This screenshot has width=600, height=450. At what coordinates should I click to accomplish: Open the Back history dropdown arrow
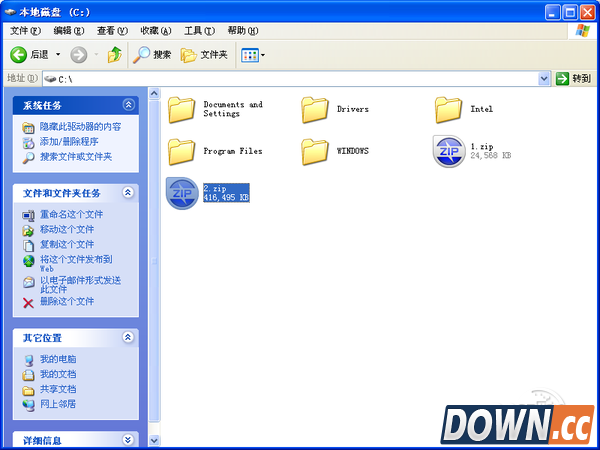coord(58,55)
